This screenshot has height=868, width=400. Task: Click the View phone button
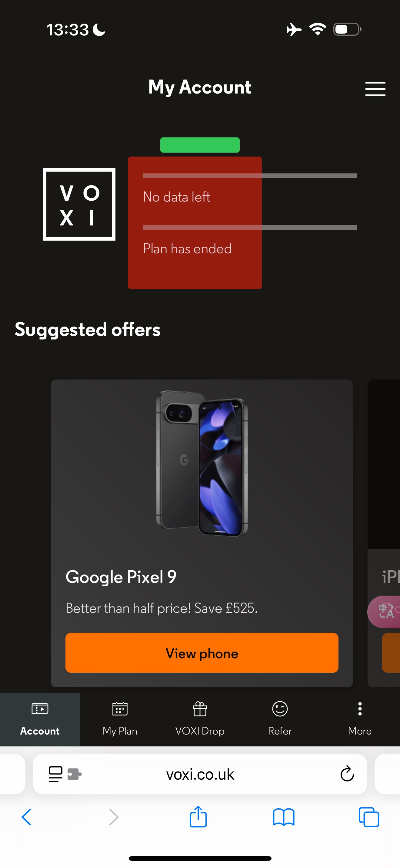click(x=202, y=653)
